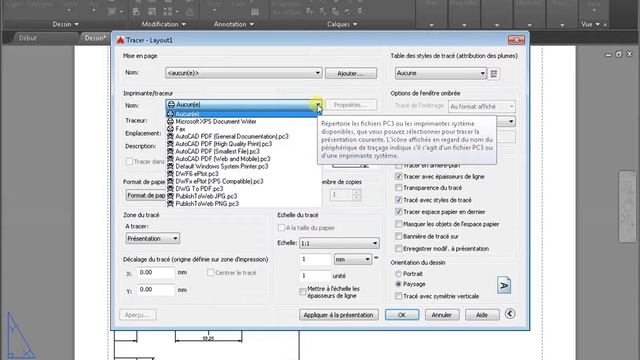Click the drawing orientation preview icon
Image resolution: width=640 pixels, height=360 pixels.
tap(504, 285)
